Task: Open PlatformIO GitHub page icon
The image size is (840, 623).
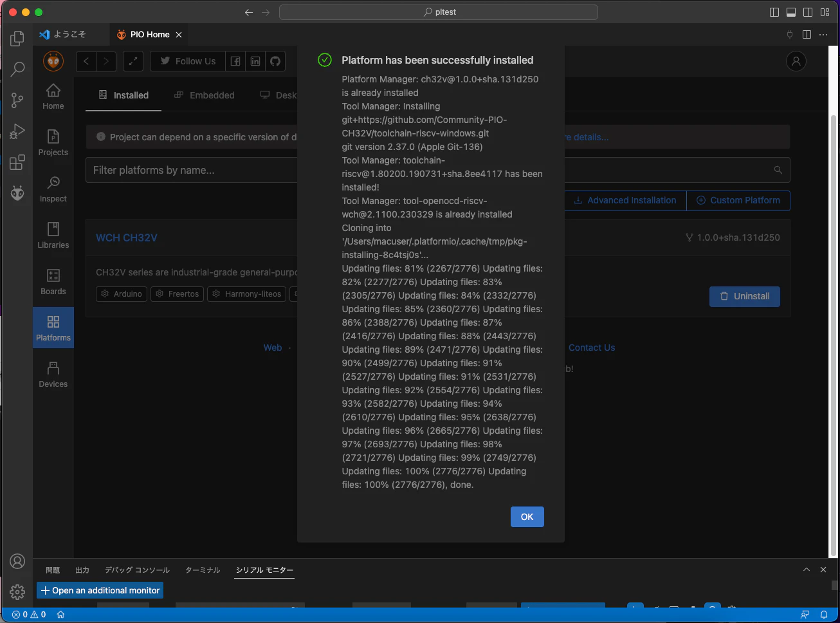Action: pyautogui.click(x=275, y=61)
